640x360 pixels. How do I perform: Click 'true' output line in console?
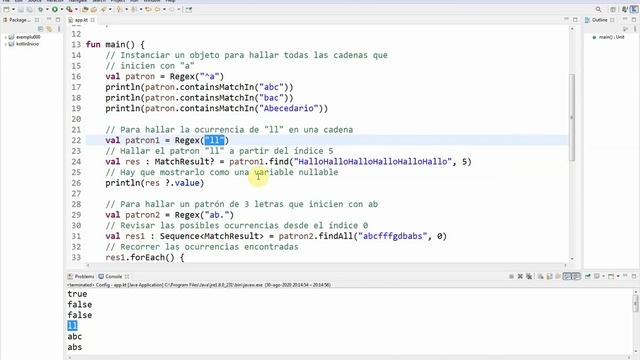click(x=77, y=294)
